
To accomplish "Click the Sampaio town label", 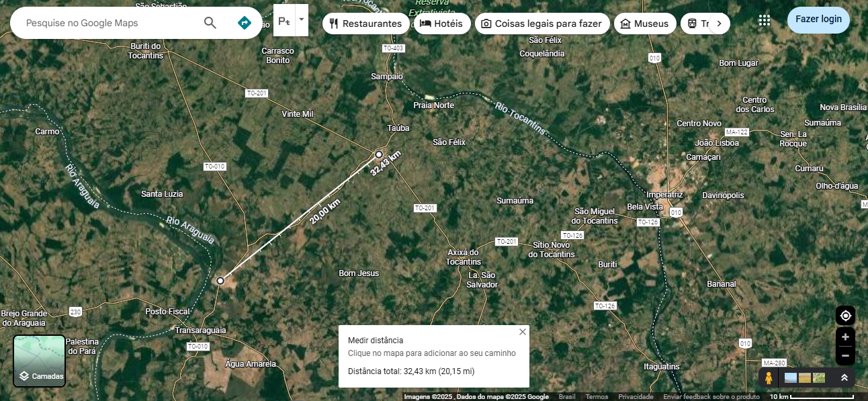I will click(387, 77).
